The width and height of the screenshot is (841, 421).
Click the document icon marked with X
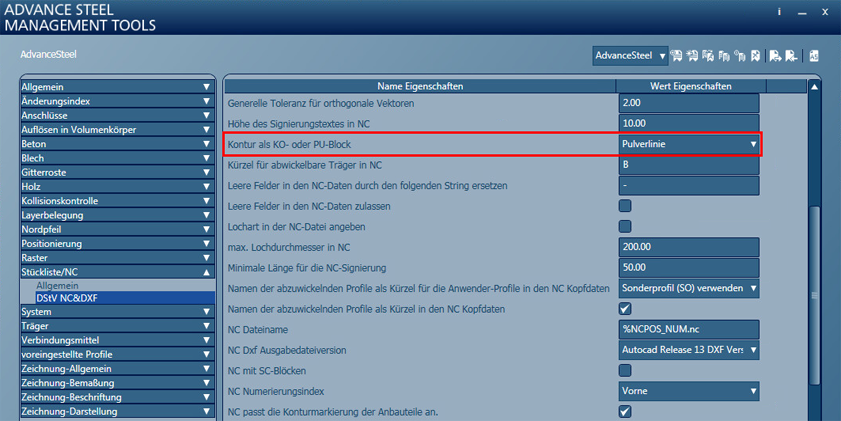(755, 56)
